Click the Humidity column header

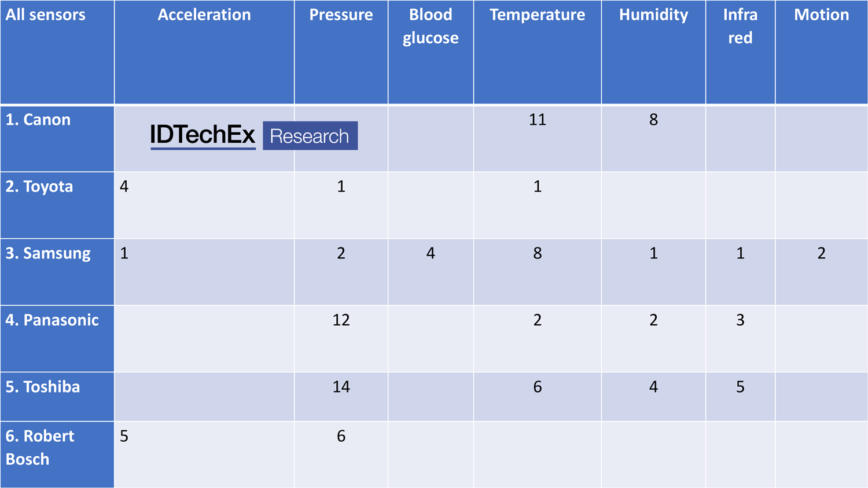point(653,15)
